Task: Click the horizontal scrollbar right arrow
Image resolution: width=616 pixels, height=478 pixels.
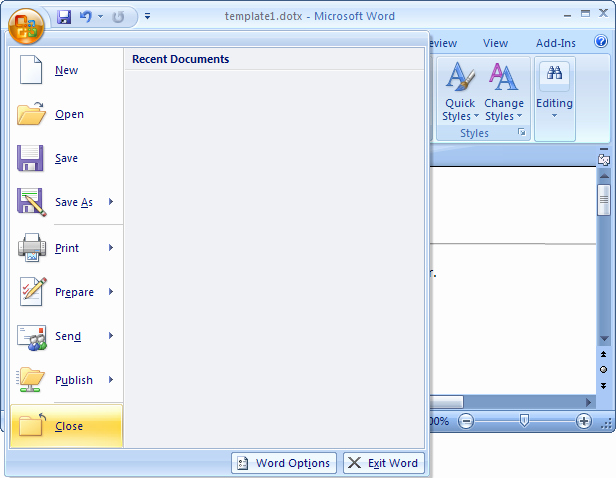Action: [588, 402]
